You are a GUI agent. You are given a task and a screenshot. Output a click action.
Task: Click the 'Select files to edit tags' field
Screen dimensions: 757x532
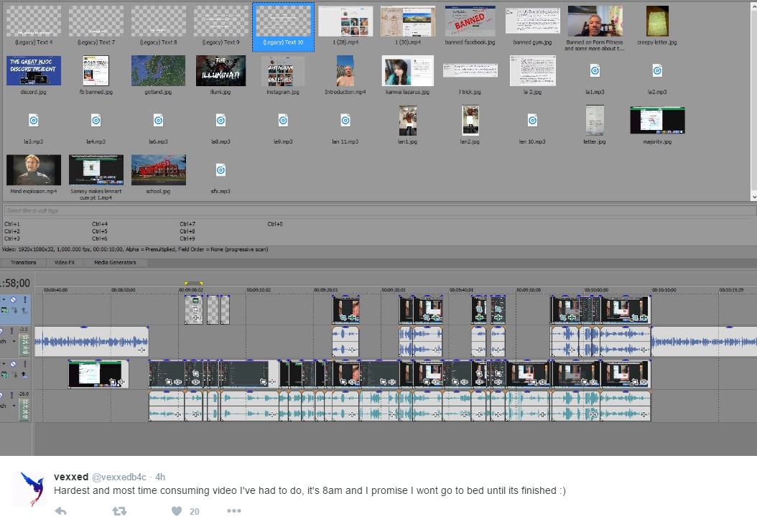click(x=379, y=210)
